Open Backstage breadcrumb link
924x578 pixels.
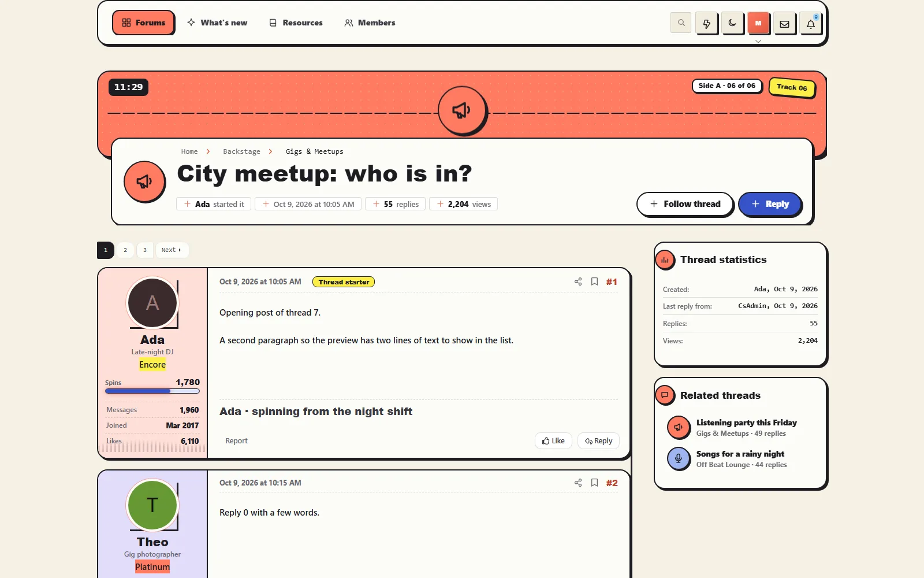[241, 151]
